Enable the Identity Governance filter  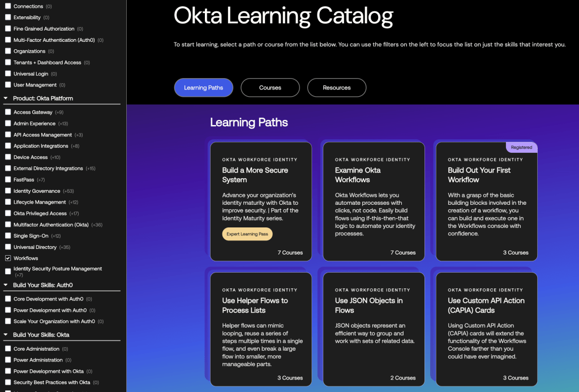(x=7, y=191)
